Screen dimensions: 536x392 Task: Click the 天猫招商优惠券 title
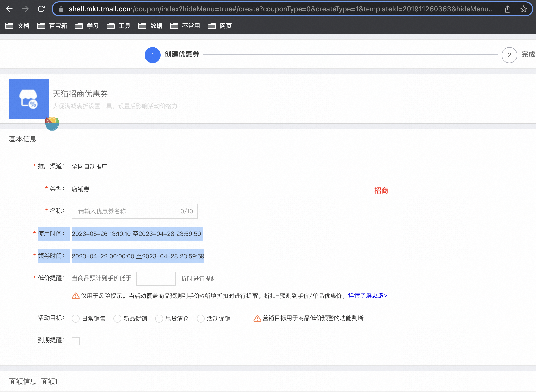tap(80, 94)
